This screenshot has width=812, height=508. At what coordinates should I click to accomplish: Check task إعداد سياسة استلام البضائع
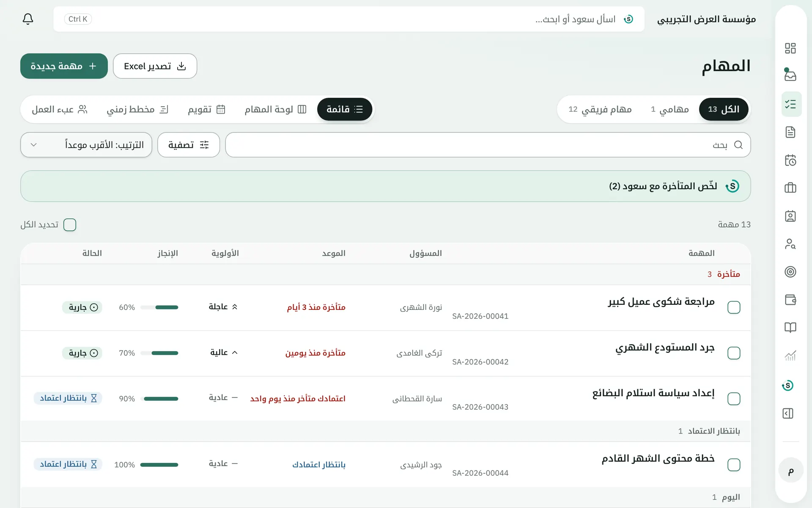click(734, 399)
